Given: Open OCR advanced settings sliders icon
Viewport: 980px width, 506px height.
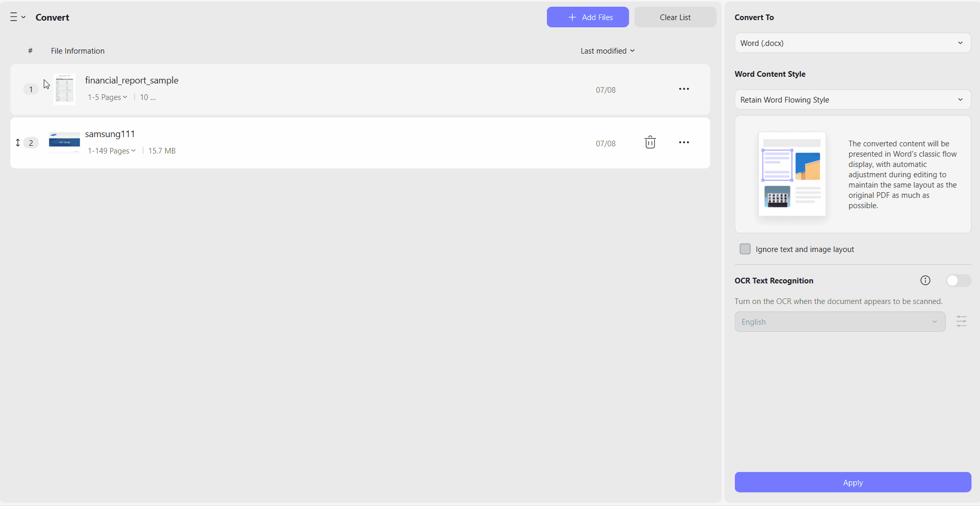Looking at the screenshot, I should coord(961,322).
